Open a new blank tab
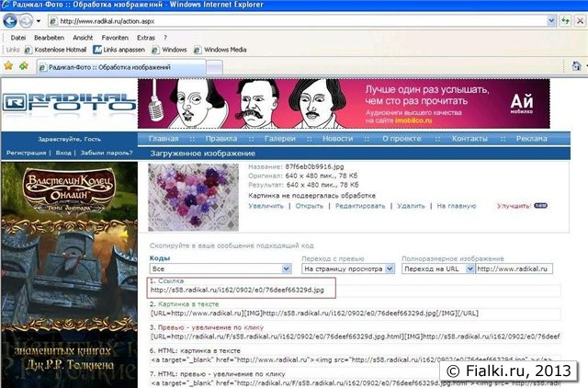588x388 pixels. (214, 67)
